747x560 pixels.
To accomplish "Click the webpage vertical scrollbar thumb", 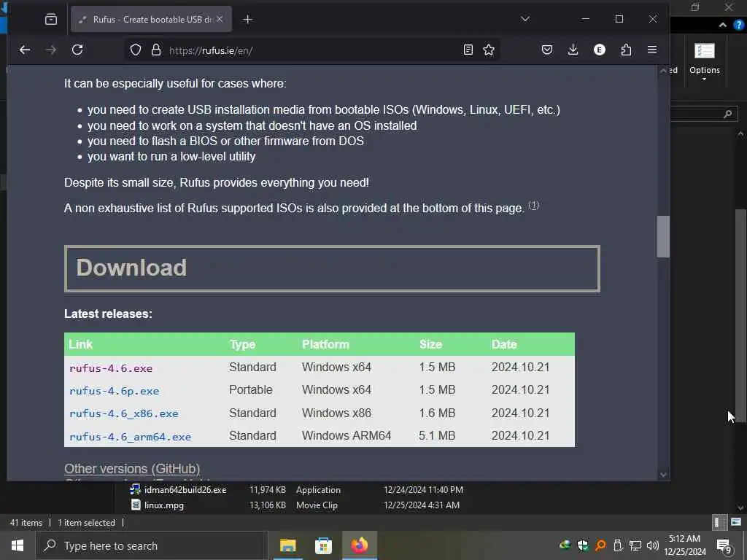I will [662, 237].
